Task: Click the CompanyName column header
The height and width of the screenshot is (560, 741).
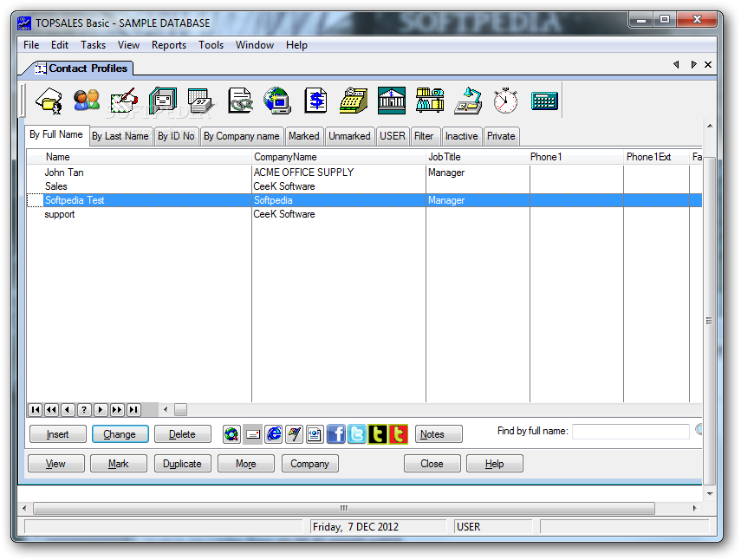Action: click(338, 157)
